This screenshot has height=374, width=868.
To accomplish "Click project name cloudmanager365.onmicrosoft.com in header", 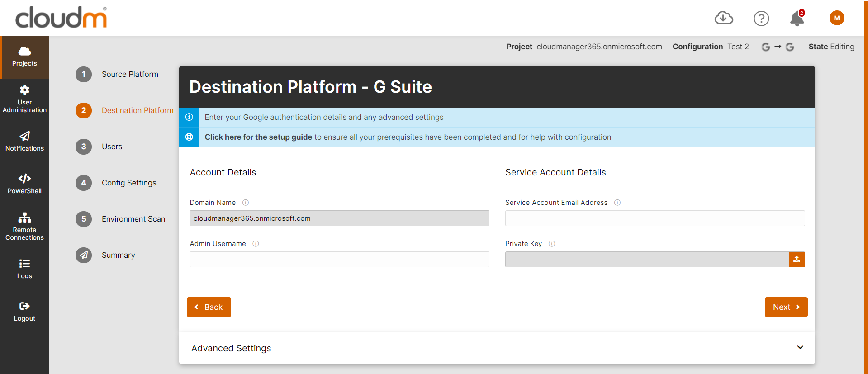I will coord(599,47).
